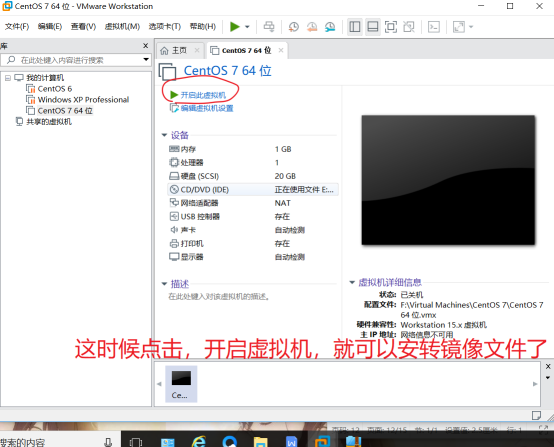Click the USB 控制器 device row

(x=253, y=217)
